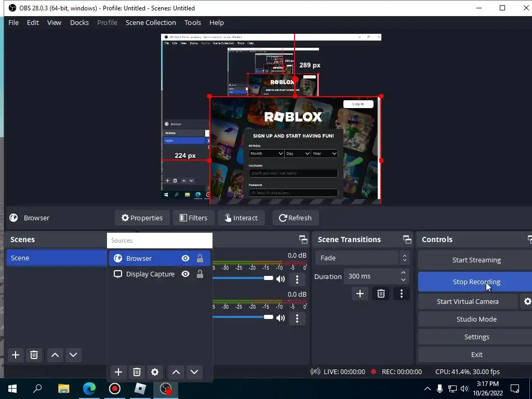This screenshot has width=532, height=399.
Task: Open virtual camera settings gear
Action: click(527, 301)
